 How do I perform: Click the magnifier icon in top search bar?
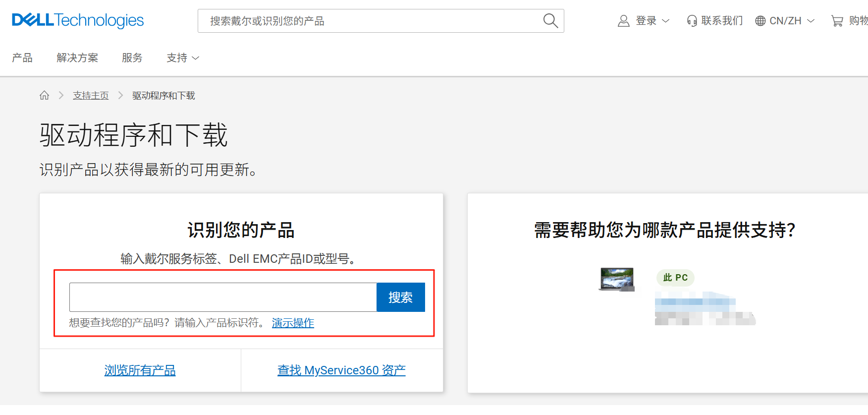coord(550,21)
